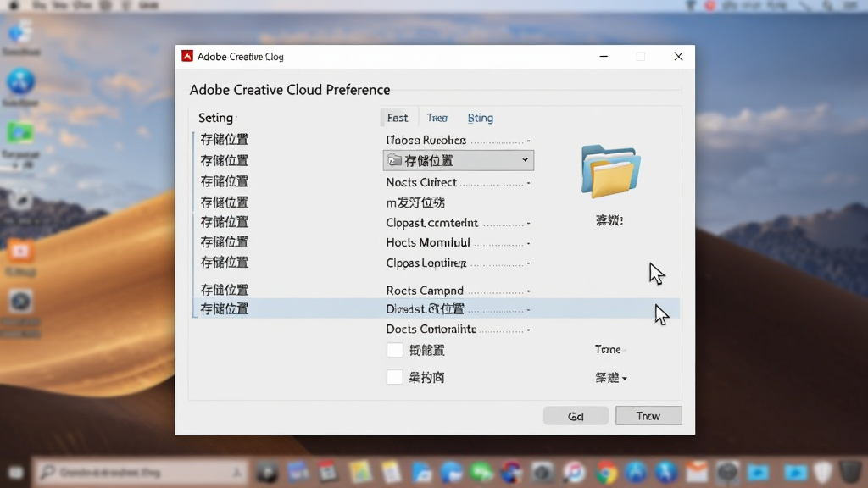
Task: Minimize the Adobe Creative Cloud window
Action: pyautogui.click(x=604, y=57)
